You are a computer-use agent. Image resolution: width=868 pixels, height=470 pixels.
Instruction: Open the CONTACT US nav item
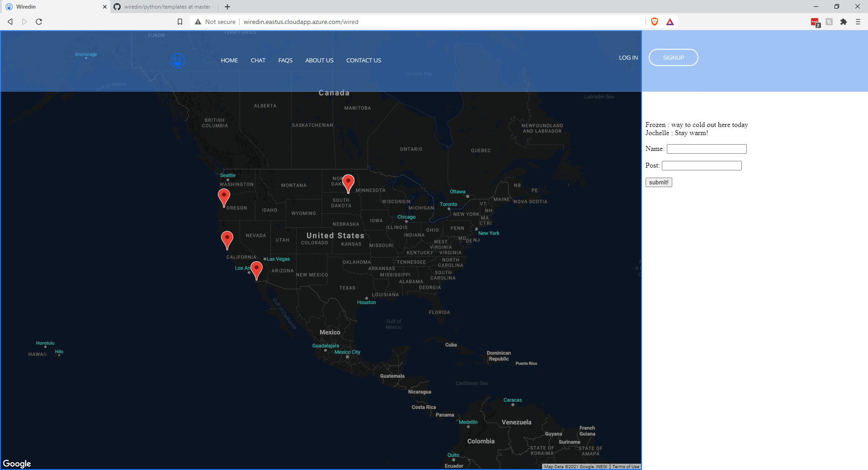coord(363,61)
